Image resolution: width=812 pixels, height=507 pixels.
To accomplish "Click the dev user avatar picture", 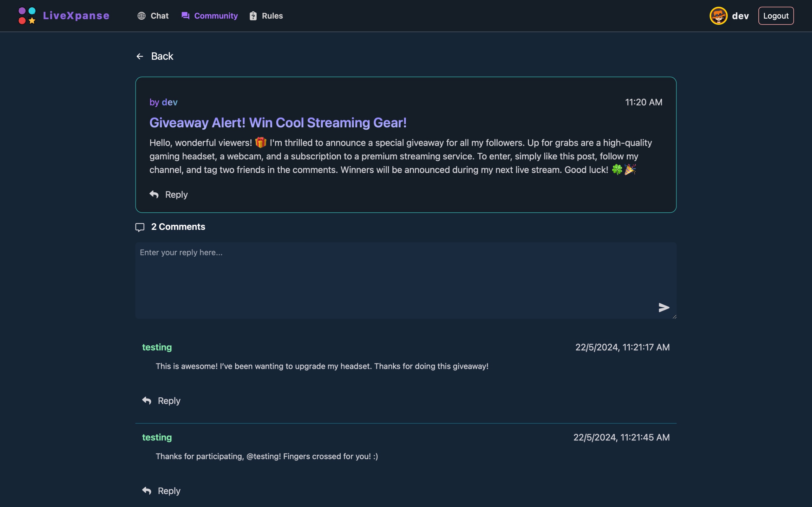I will click(x=718, y=16).
